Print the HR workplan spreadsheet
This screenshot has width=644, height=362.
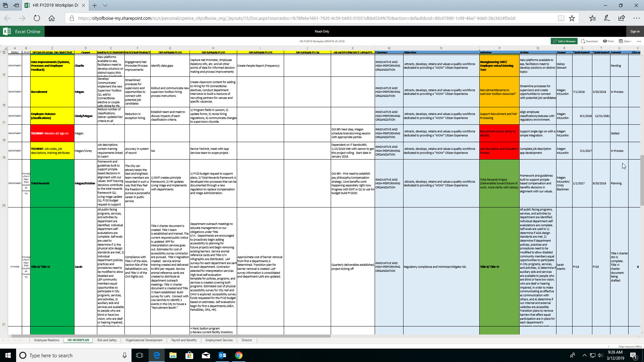coord(608,41)
